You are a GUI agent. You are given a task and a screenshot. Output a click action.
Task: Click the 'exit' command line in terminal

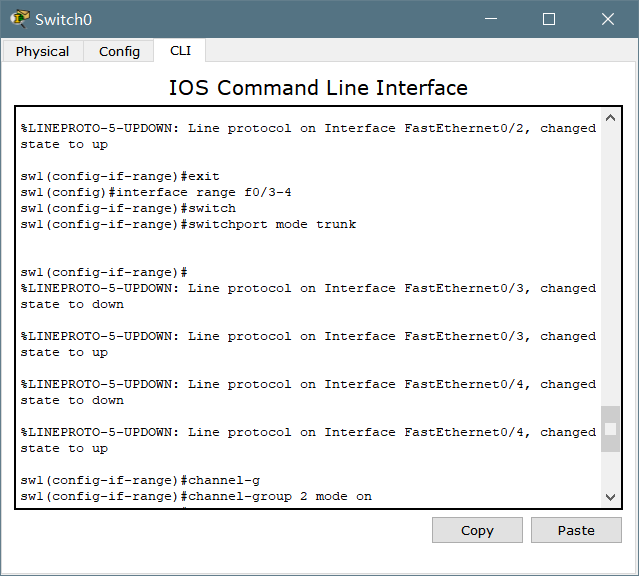click(120, 176)
